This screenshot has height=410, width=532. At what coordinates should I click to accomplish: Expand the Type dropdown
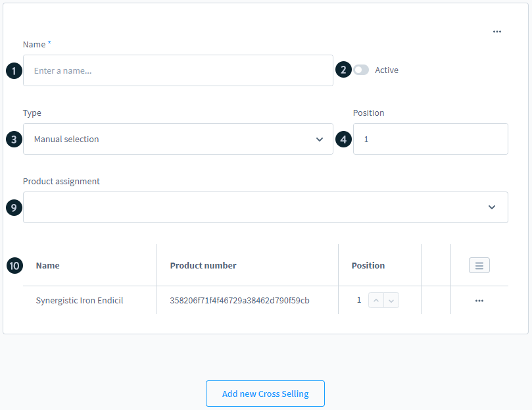click(x=178, y=139)
